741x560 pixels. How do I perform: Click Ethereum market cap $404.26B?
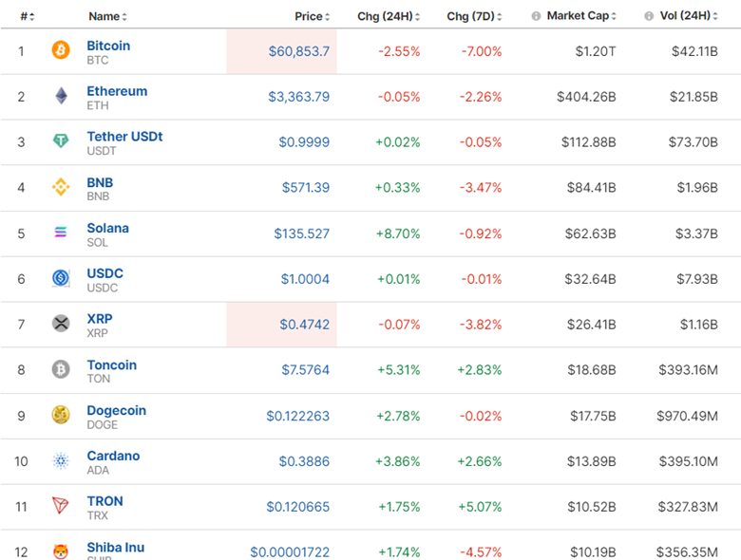coord(586,97)
